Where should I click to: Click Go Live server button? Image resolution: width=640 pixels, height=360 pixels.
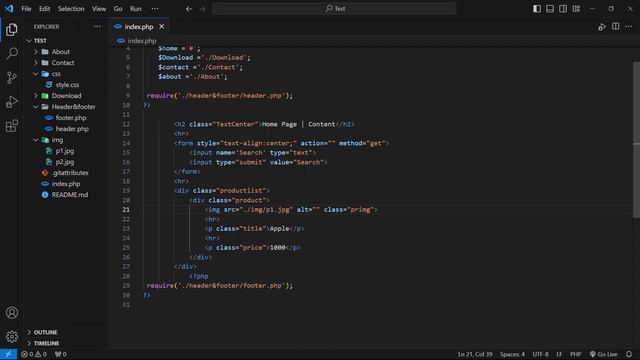pyautogui.click(x=603, y=354)
